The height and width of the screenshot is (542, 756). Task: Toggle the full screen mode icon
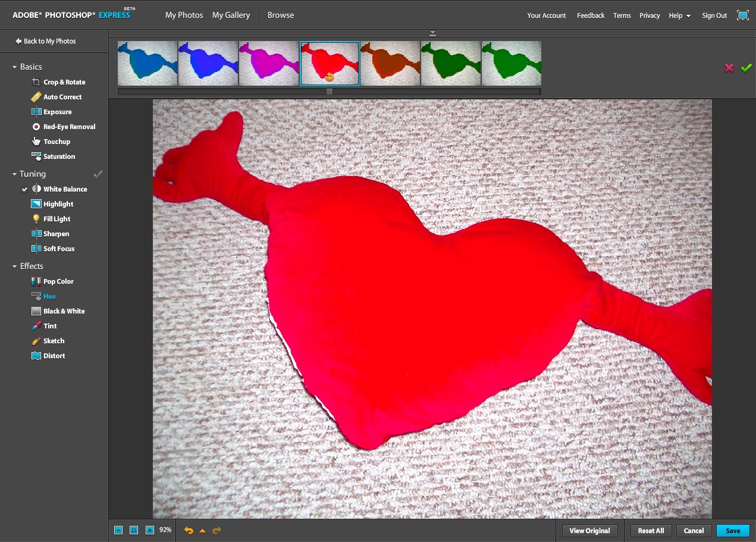click(x=742, y=15)
